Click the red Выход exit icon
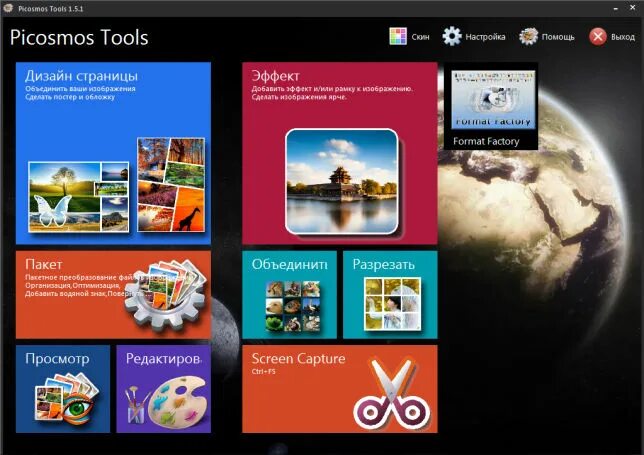Screen dimensions: 644x455 (x=598, y=37)
